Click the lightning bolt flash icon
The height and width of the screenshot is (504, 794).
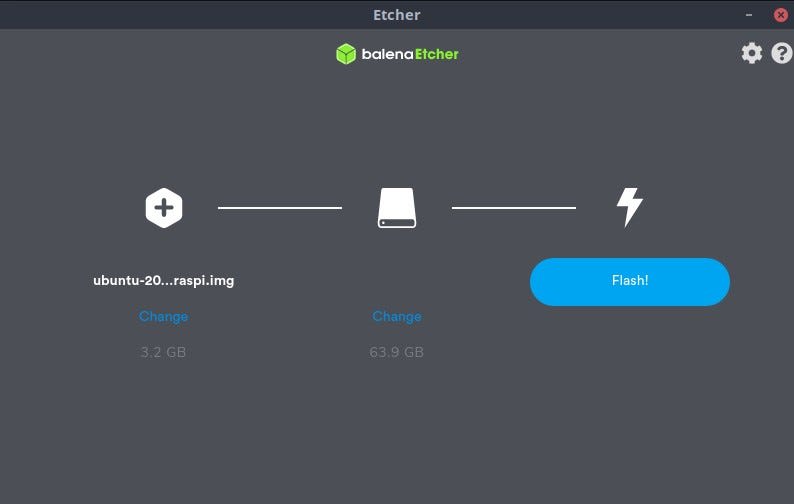tap(629, 207)
